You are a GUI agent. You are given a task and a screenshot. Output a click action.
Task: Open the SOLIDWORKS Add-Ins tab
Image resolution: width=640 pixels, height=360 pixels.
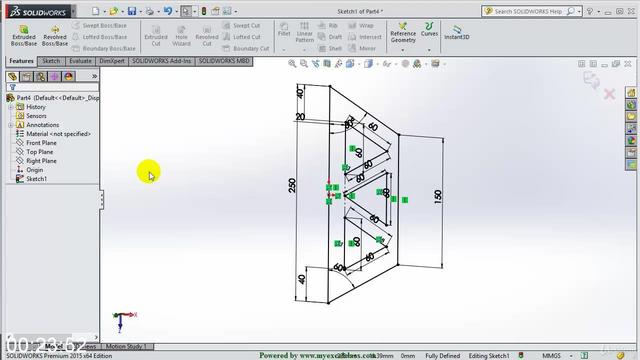(x=162, y=61)
